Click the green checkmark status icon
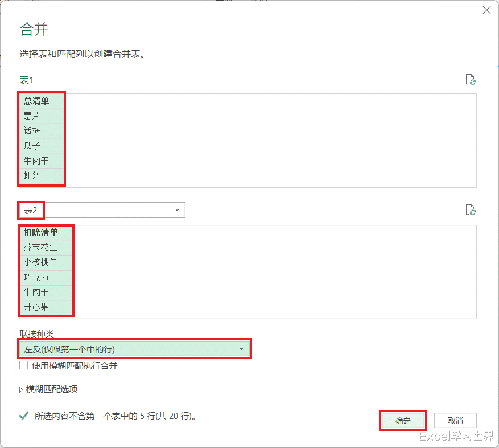The image size is (499, 448). click(x=24, y=416)
